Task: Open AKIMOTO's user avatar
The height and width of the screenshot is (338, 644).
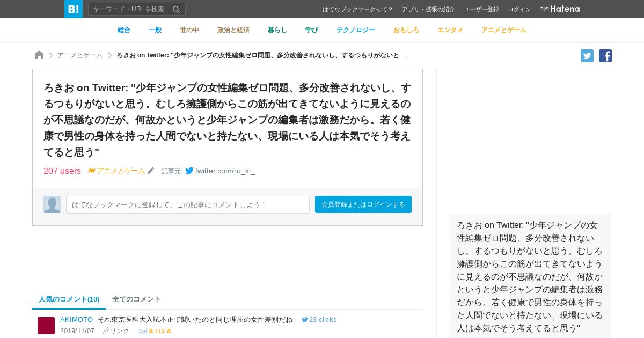Action: click(46, 326)
